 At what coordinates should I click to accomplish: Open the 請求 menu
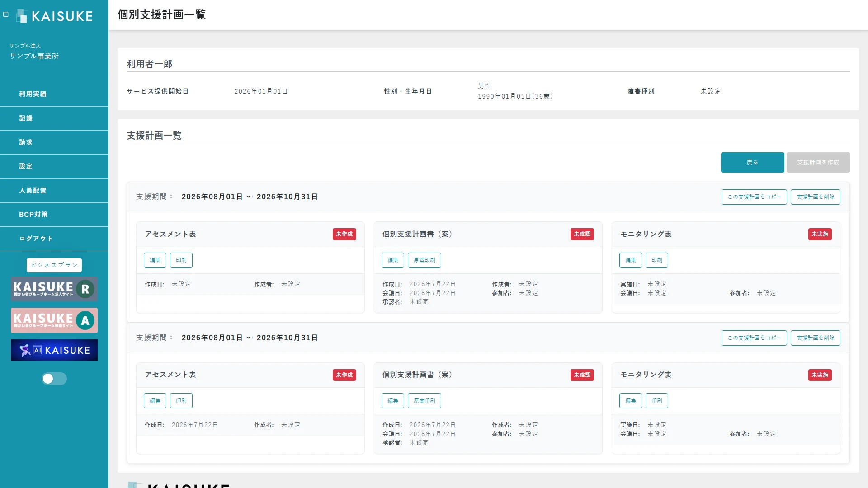point(54,142)
